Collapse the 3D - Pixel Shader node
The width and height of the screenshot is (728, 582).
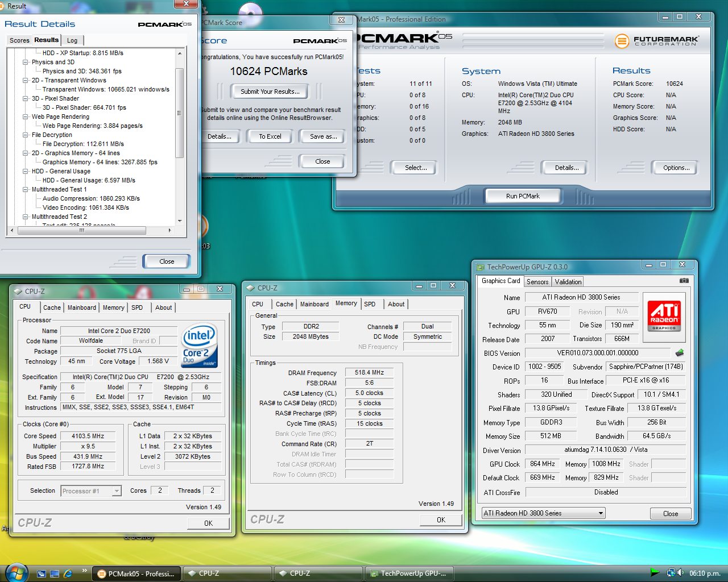(26, 98)
